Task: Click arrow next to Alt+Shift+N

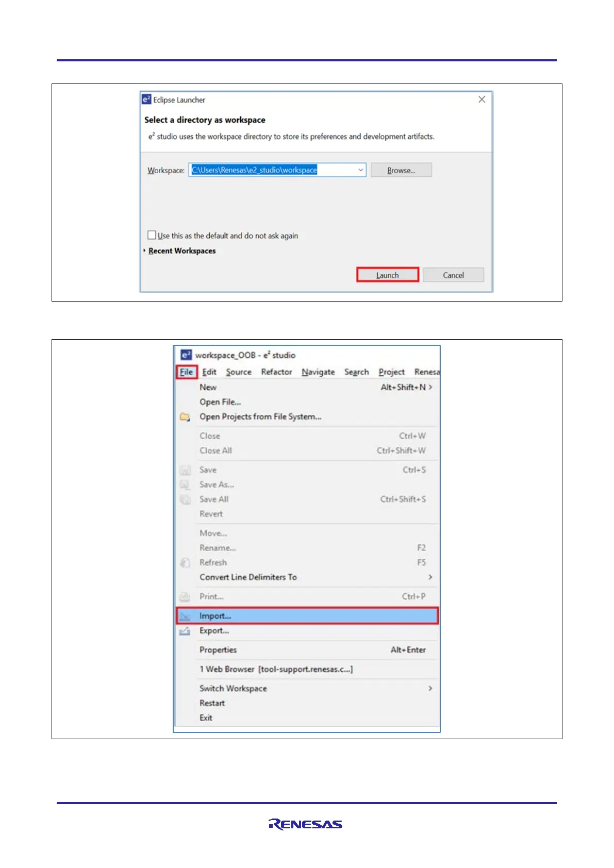Action: pyautogui.click(x=430, y=387)
